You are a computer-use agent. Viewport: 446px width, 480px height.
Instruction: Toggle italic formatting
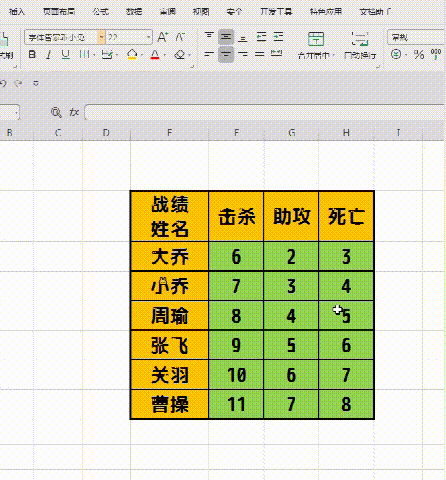[x=49, y=54]
